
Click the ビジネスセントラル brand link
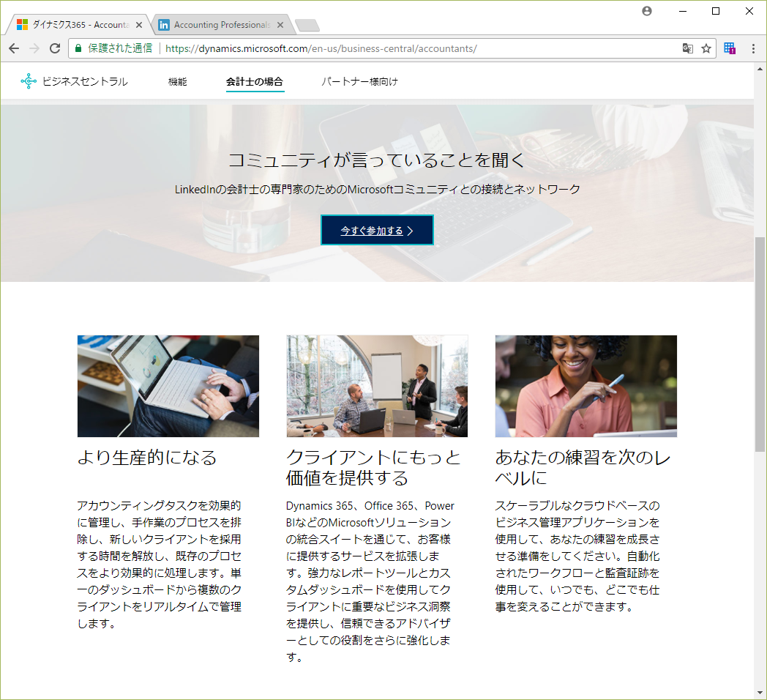(85, 81)
